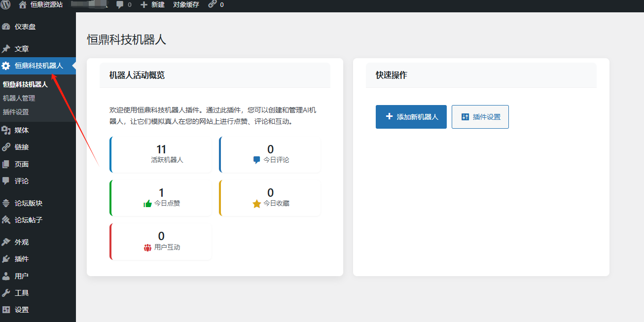Open the 论坛版块 sidebar menu
Image resolution: width=644 pixels, height=322 pixels.
tap(38, 203)
